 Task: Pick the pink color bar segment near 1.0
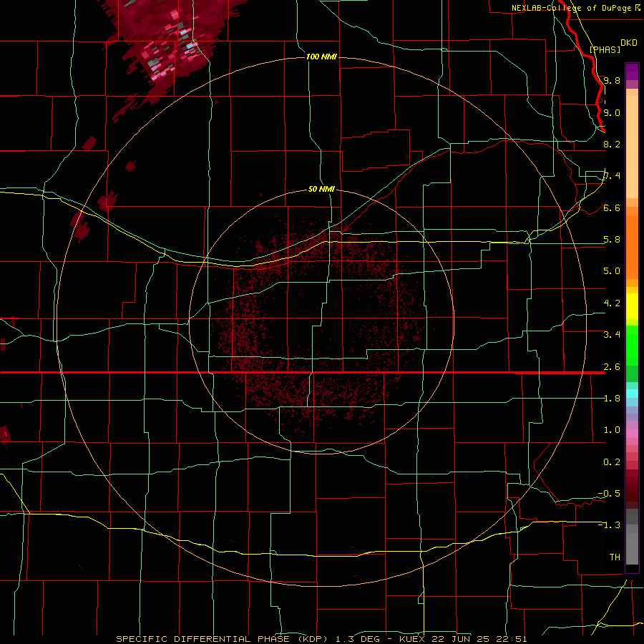pyautogui.click(x=632, y=434)
